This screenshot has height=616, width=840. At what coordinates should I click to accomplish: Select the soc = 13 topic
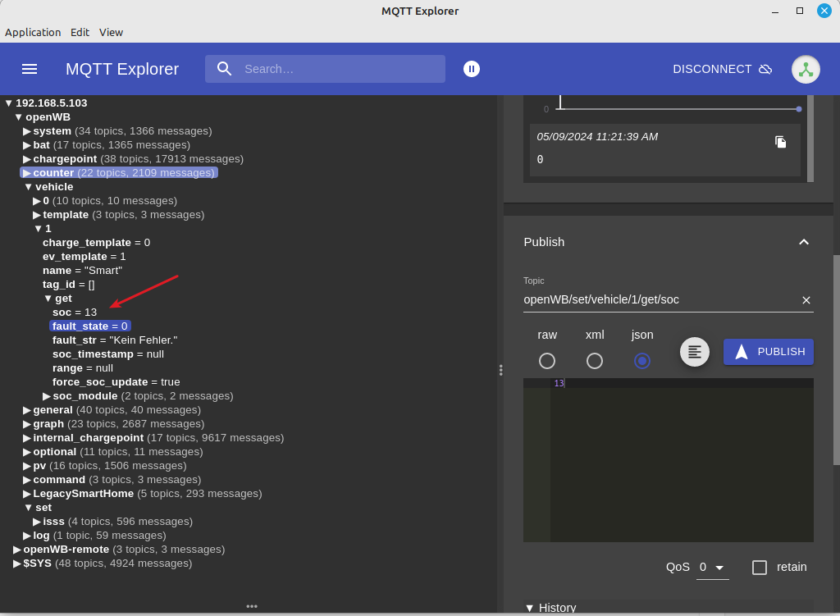(75, 313)
